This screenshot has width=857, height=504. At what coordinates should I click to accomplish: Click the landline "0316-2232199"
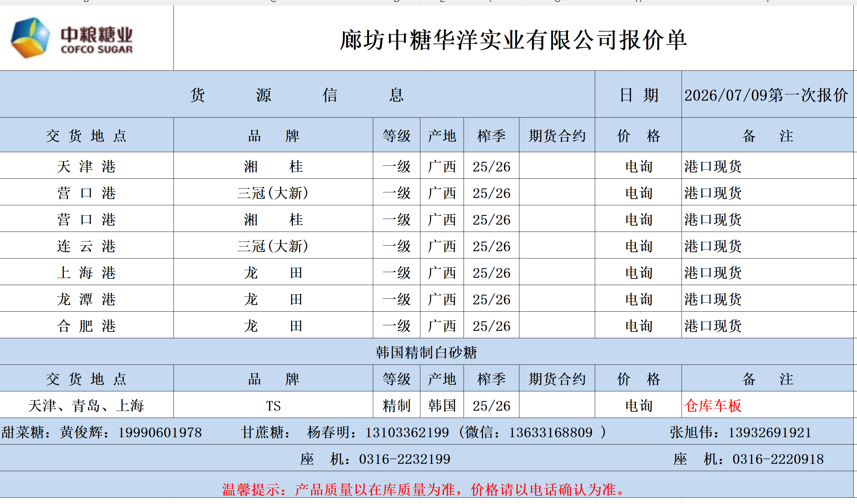click(x=404, y=459)
